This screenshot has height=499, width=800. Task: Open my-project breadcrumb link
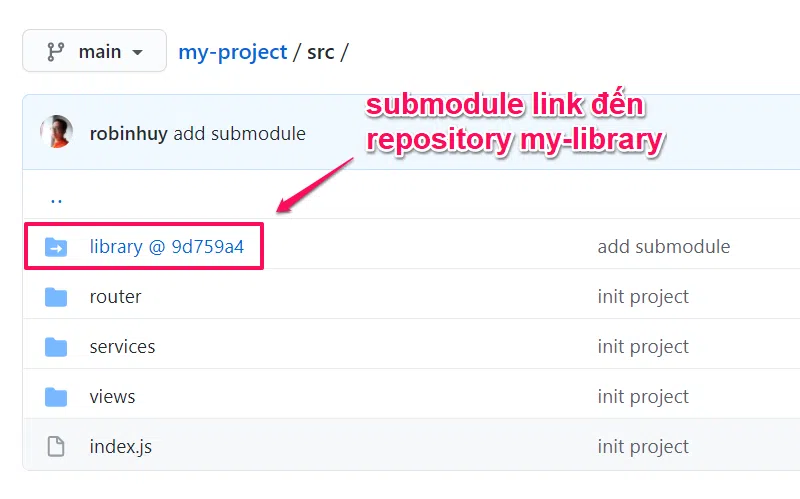(232, 51)
